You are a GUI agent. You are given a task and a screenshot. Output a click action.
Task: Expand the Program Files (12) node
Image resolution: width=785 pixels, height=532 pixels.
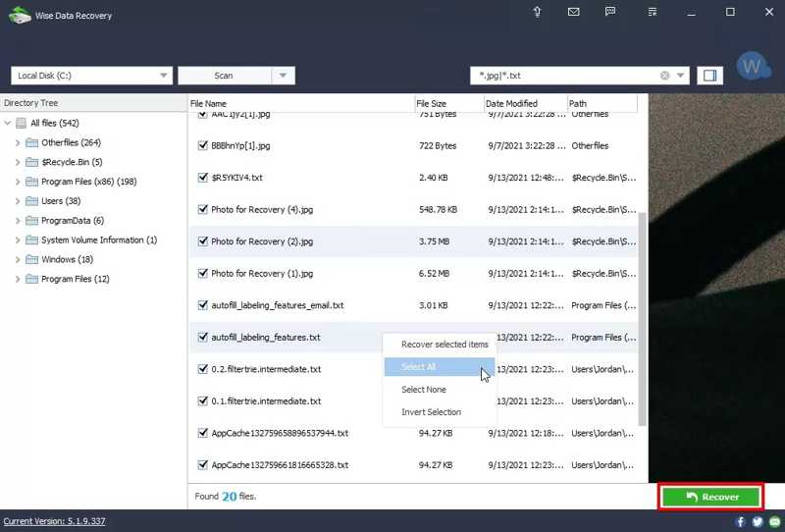click(18, 279)
